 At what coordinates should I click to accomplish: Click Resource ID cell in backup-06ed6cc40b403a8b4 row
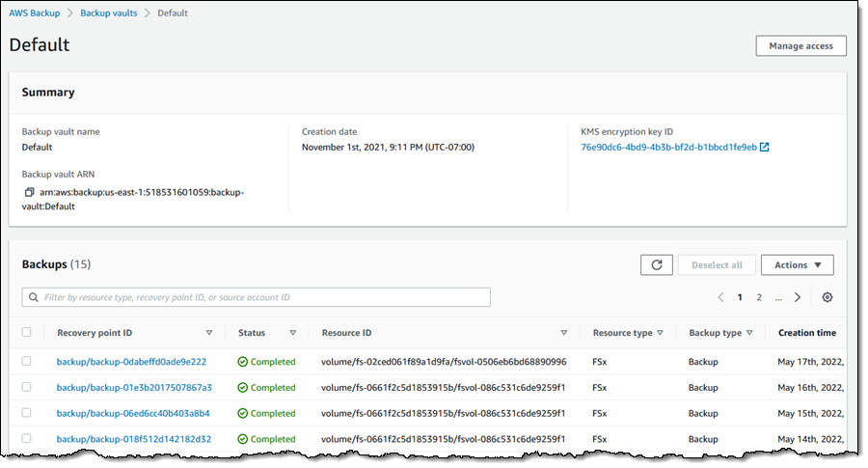click(443, 413)
